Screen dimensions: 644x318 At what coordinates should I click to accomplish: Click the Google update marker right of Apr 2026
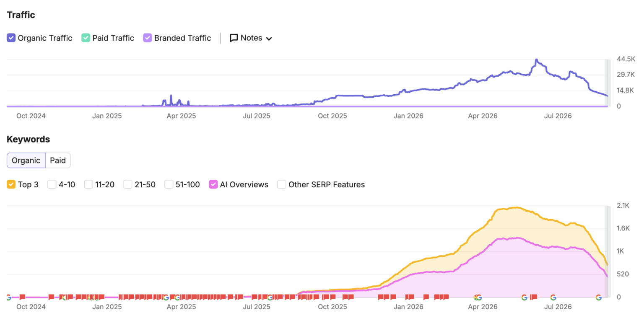[478, 297]
